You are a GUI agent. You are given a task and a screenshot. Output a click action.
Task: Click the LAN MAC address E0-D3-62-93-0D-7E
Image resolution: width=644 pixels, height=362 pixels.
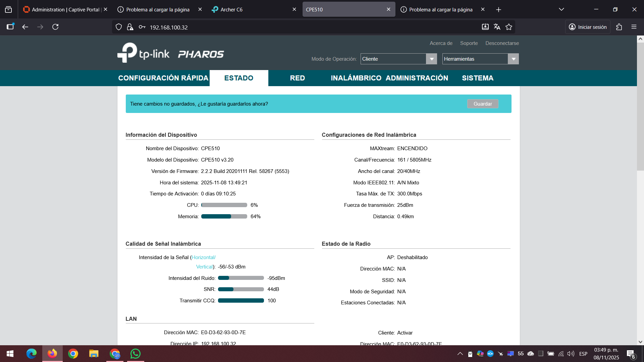pyautogui.click(x=223, y=333)
